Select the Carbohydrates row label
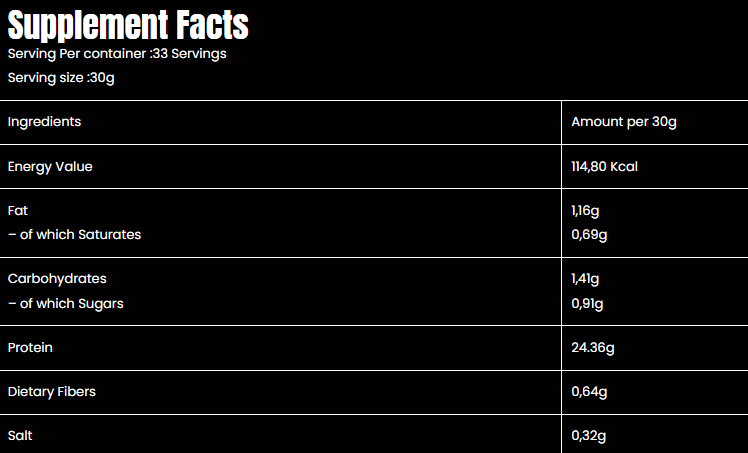 click(57, 279)
